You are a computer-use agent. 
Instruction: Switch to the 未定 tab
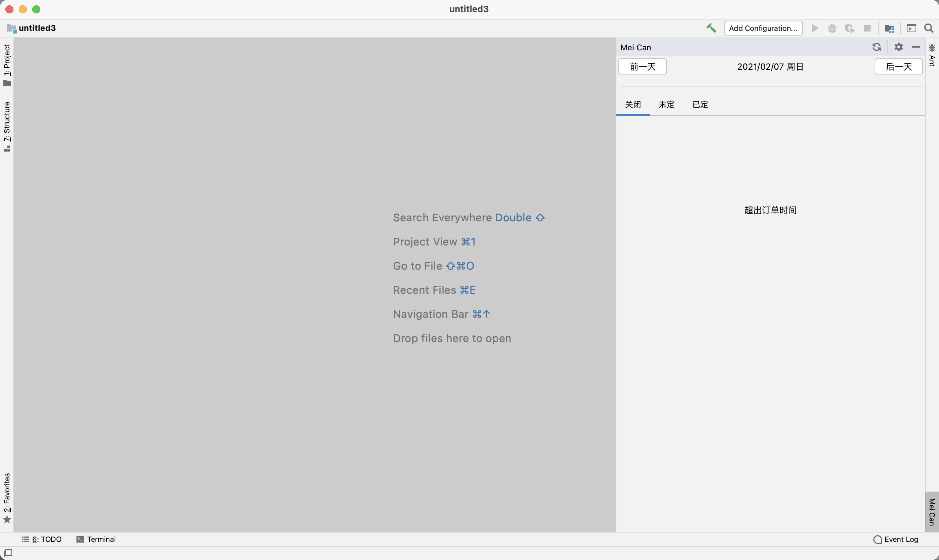666,105
